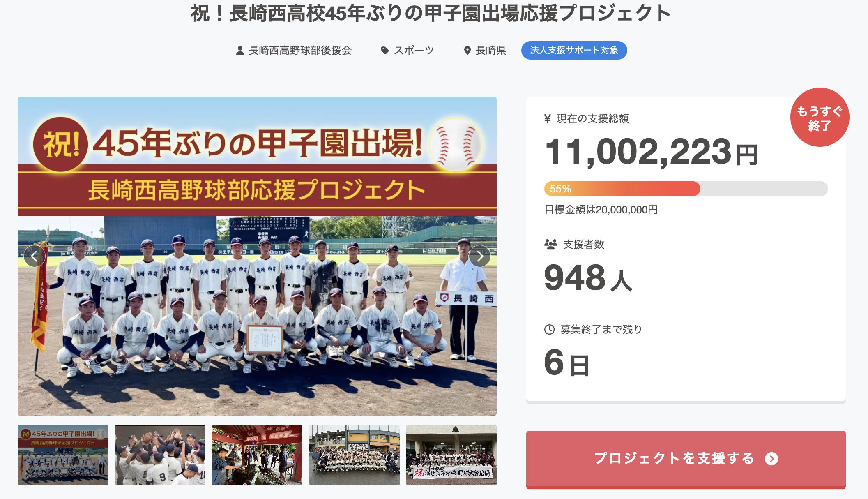
Task: Click プロジェクトを支援する button
Action: pyautogui.click(x=686, y=459)
